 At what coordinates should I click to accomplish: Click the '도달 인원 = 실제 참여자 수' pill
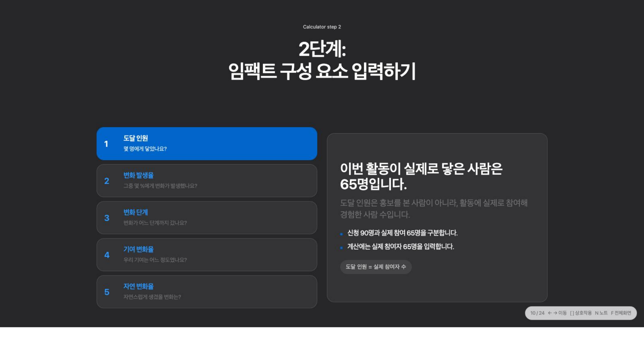pos(376,267)
